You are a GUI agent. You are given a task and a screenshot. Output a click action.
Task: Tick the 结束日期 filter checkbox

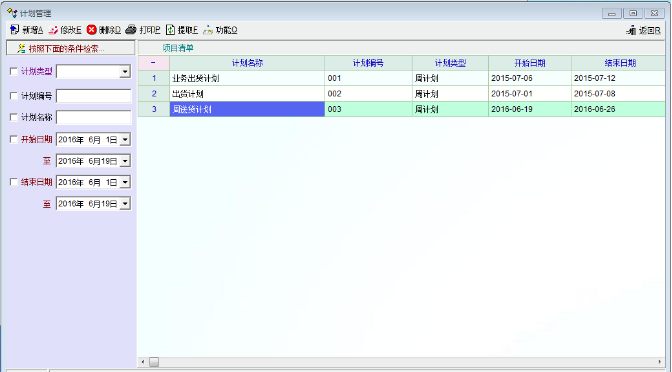click(x=14, y=182)
